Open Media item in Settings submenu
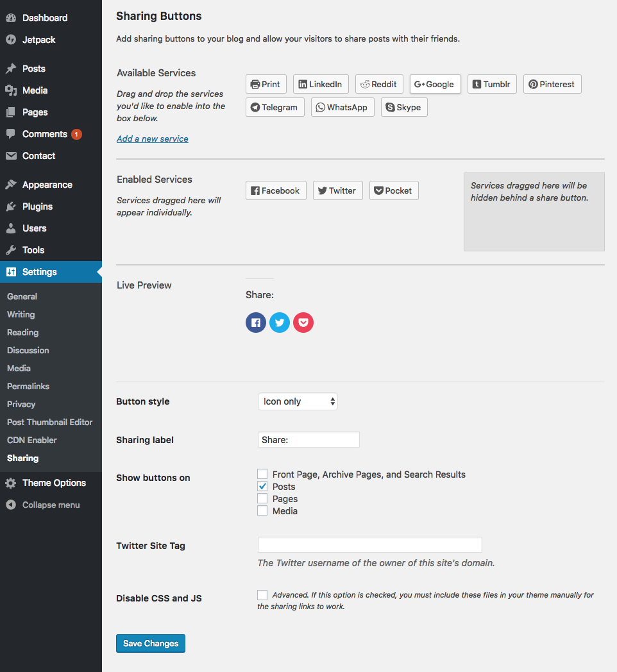 click(19, 369)
